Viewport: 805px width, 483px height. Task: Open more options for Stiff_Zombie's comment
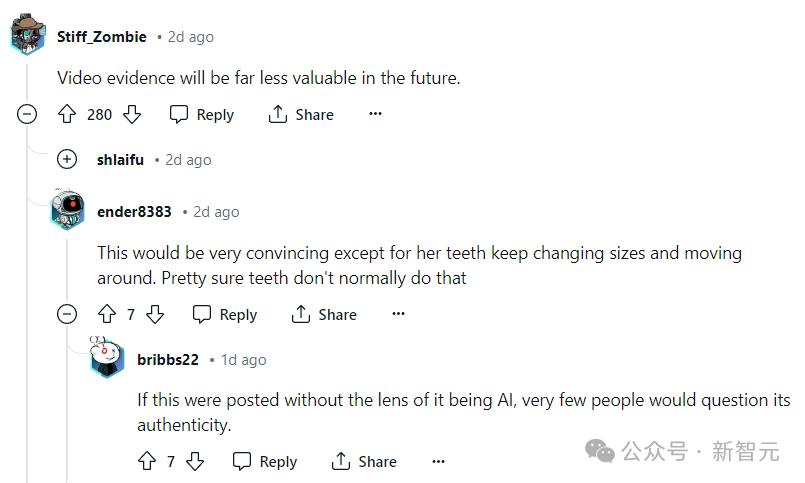(376, 114)
